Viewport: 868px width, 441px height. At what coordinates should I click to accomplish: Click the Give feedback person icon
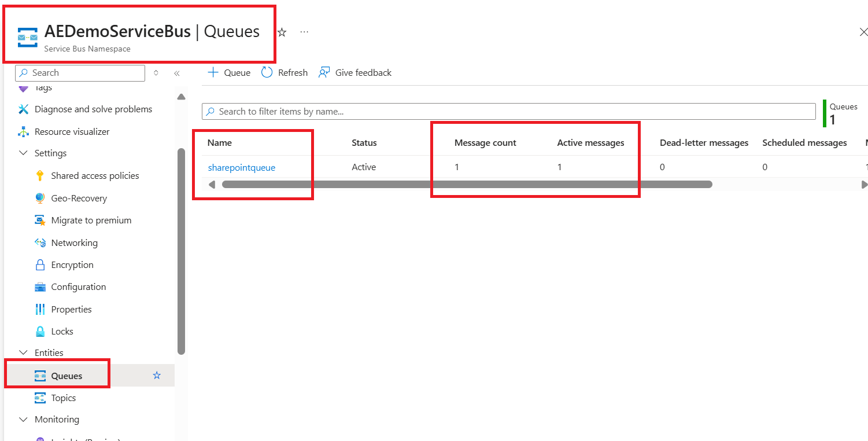point(324,72)
